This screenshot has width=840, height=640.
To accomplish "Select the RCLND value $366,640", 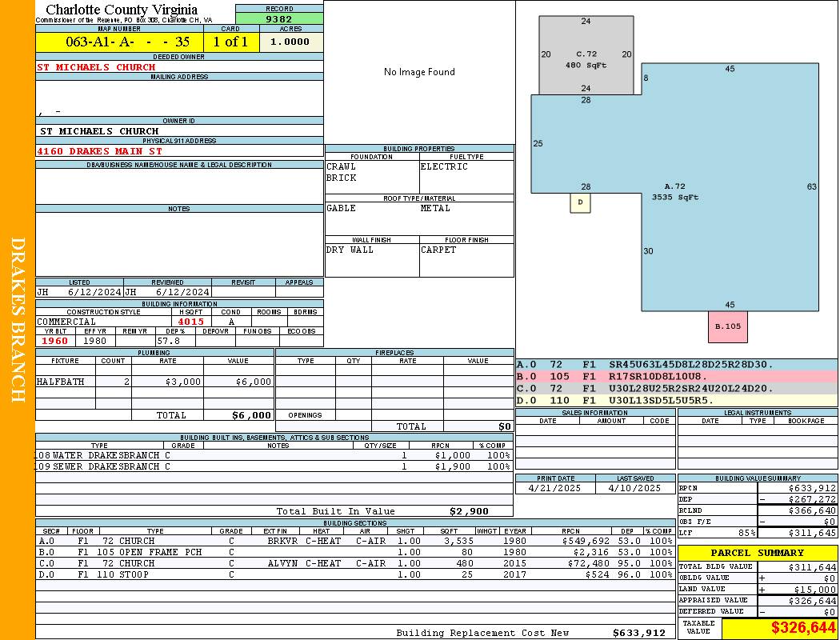I will coord(812,510).
